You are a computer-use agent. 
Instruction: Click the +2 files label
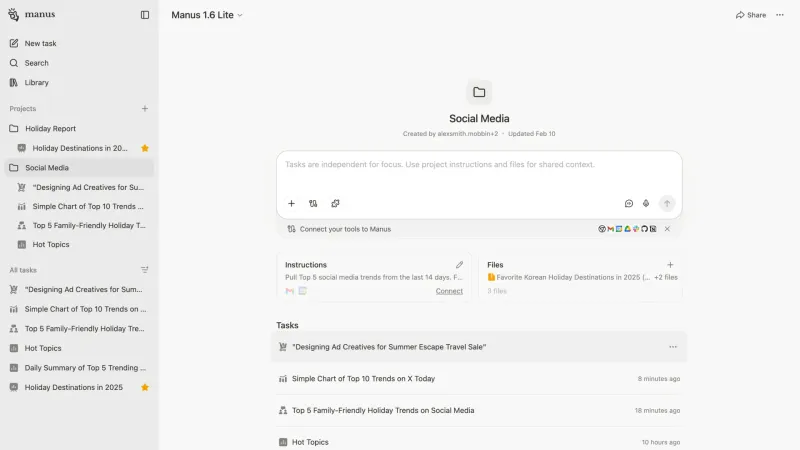tap(666, 277)
